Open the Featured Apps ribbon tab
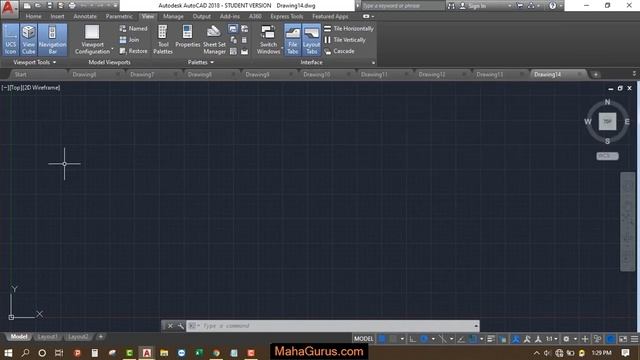640x360 pixels. pos(330,16)
